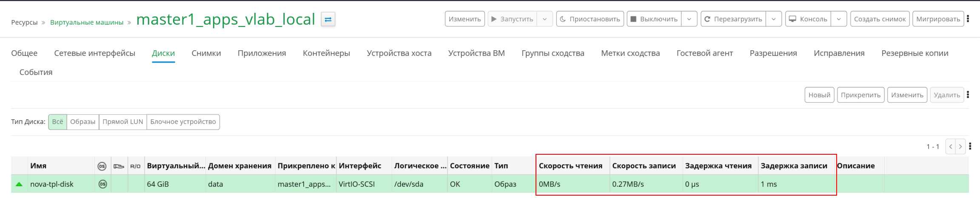Click the Запустить button
The image size is (980, 208).
tap(513, 19)
